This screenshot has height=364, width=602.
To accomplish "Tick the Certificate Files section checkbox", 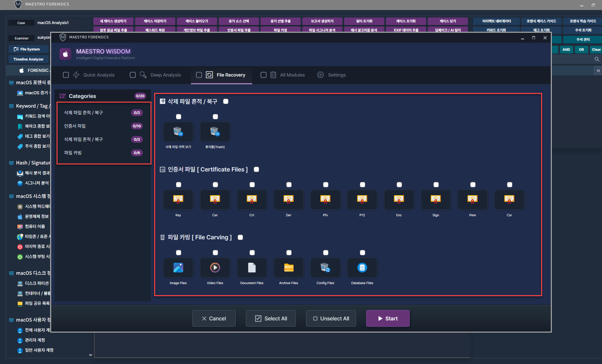I will [257, 169].
